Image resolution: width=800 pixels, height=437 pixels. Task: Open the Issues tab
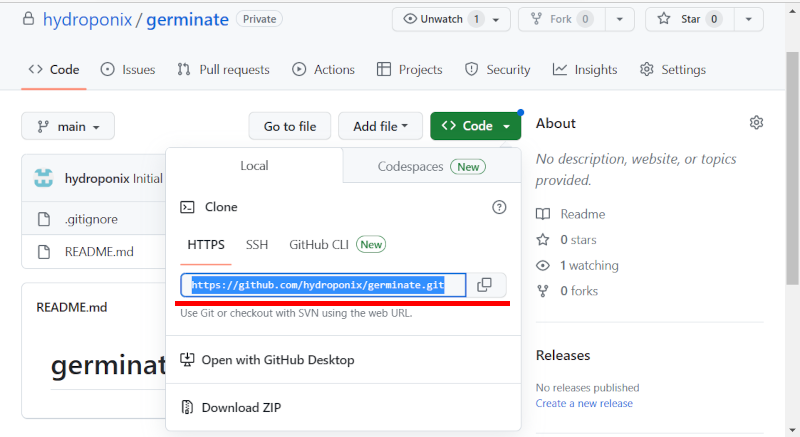(128, 69)
